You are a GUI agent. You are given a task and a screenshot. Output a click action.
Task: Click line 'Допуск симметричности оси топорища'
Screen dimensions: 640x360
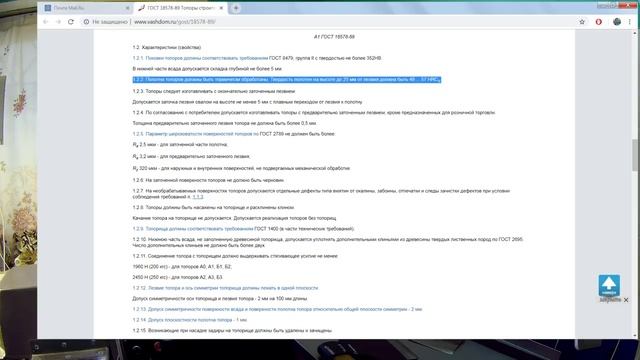[220, 299]
